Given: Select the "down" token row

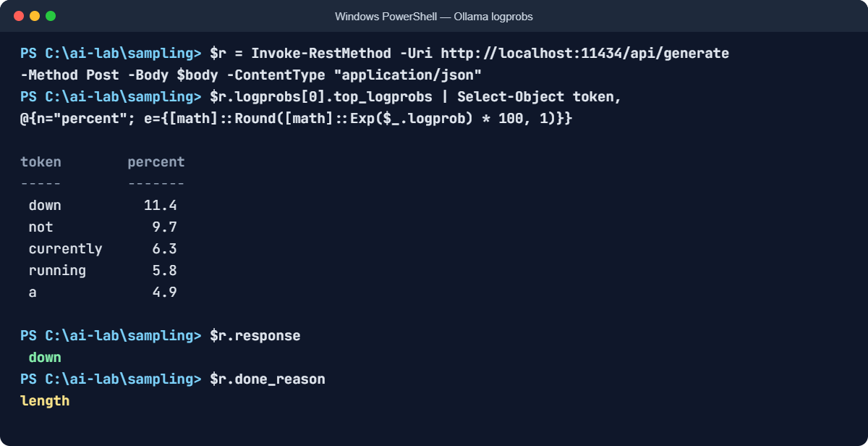Looking at the screenshot, I should tap(103, 205).
